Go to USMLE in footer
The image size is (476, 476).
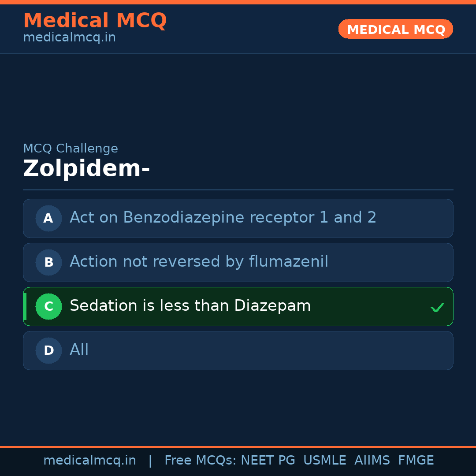324,461
